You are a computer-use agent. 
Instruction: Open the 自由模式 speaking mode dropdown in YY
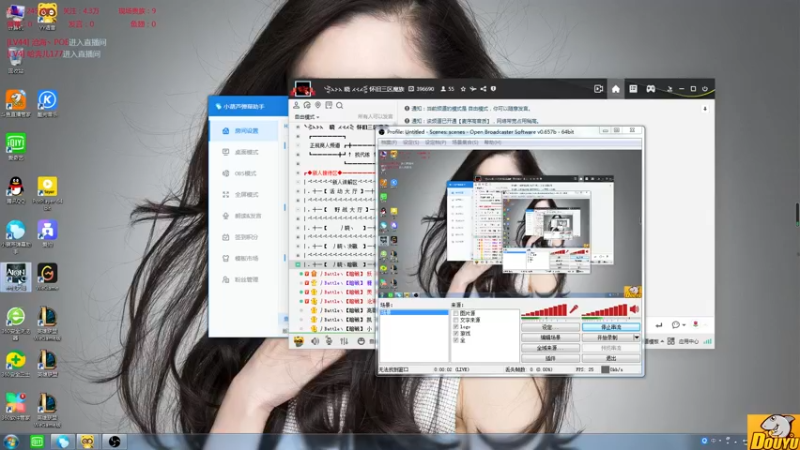pos(307,117)
